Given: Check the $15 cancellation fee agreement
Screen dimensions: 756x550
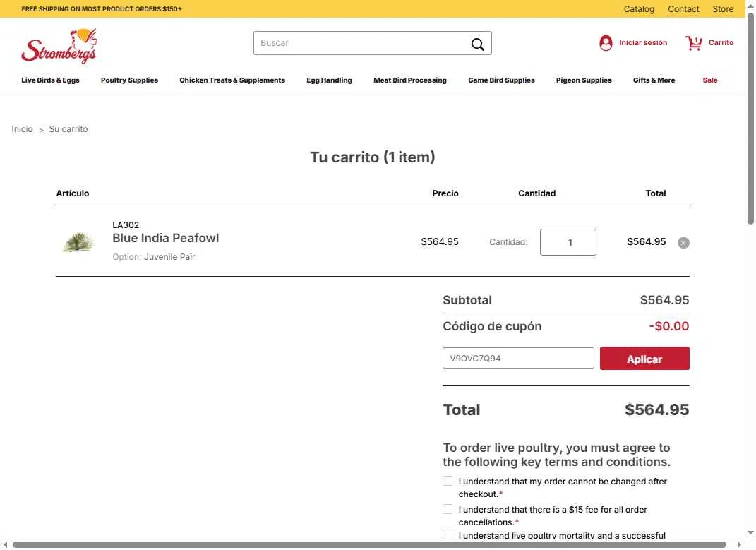Looking at the screenshot, I should pyautogui.click(x=448, y=509).
